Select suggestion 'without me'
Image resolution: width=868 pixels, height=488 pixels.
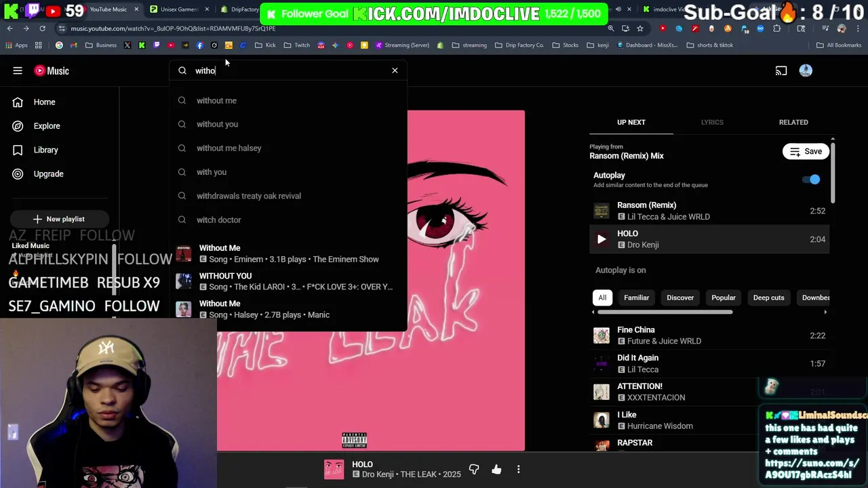point(288,100)
